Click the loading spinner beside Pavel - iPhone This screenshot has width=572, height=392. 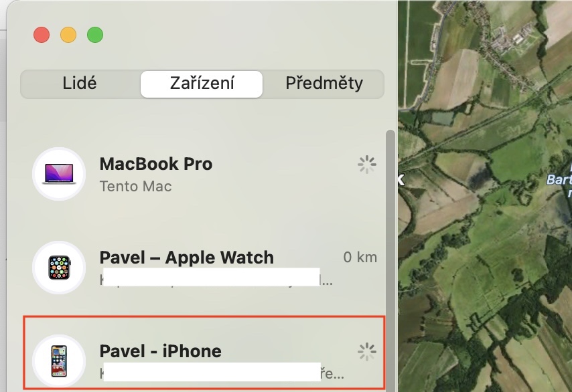pos(366,352)
